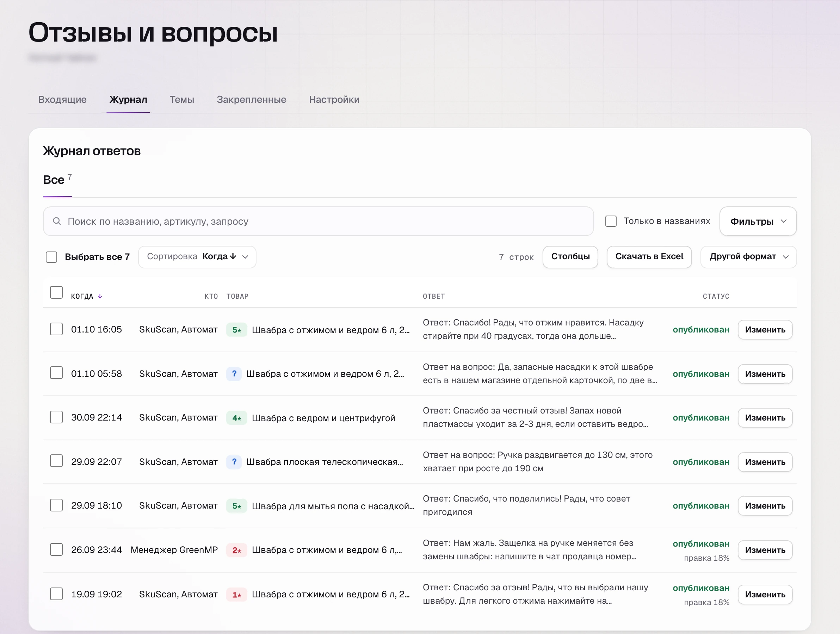Open the Фильтры dropdown
This screenshot has width=840, height=634.
758,221
